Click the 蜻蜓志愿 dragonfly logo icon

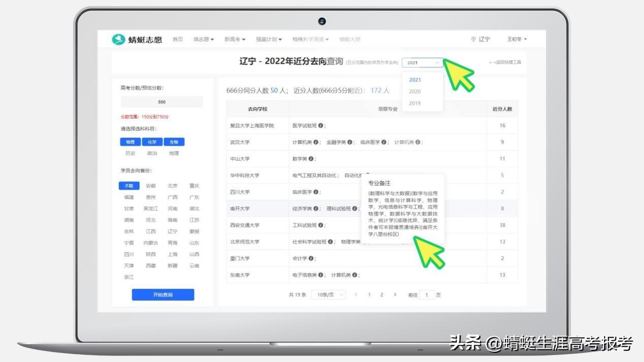[118, 40]
